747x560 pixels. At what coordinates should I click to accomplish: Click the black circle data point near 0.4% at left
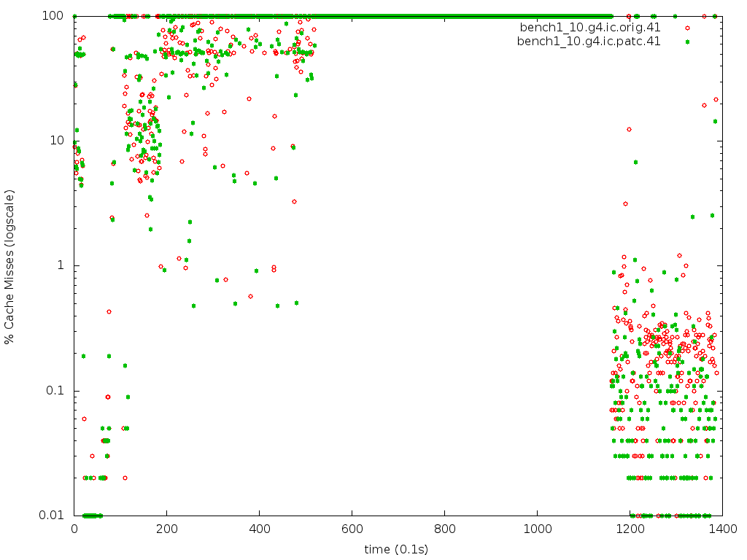tap(109, 311)
